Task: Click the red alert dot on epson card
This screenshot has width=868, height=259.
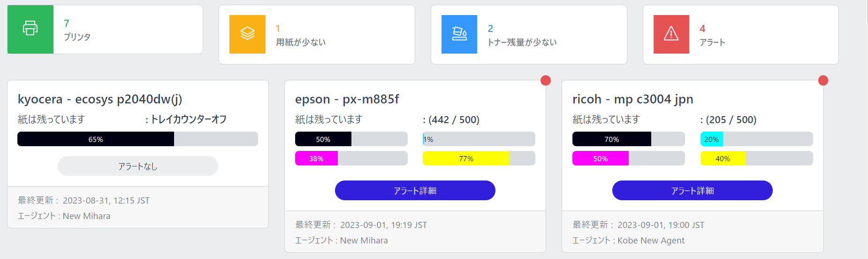Action: [546, 80]
